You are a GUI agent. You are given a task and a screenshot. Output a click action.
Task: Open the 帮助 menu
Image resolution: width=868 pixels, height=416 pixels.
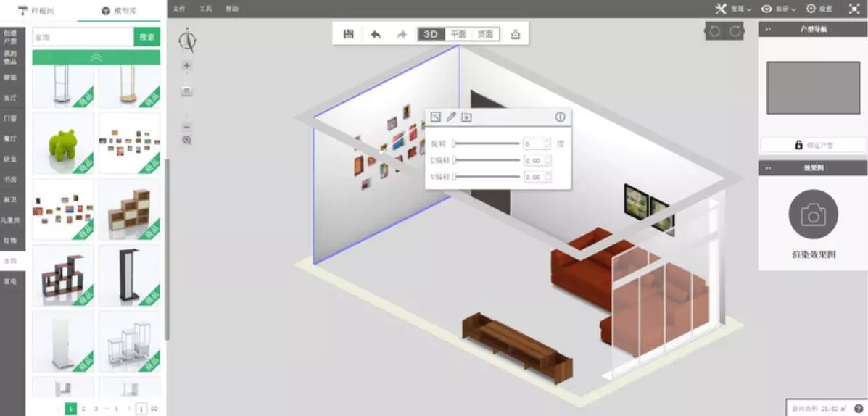tap(232, 9)
